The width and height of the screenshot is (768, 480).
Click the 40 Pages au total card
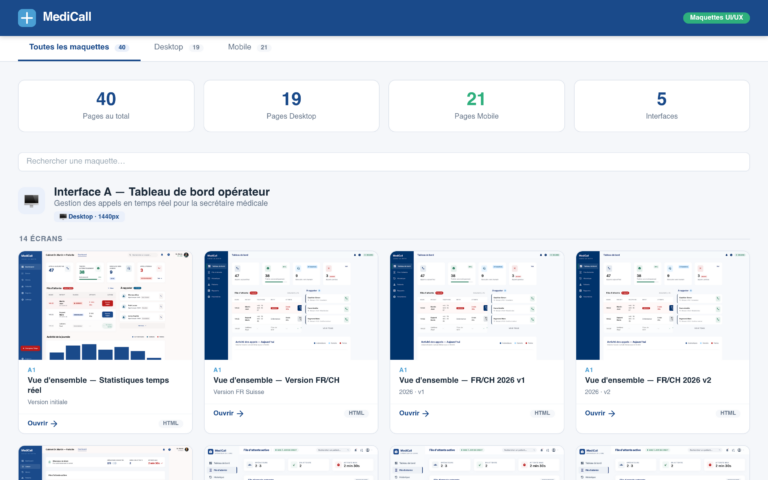(106, 106)
